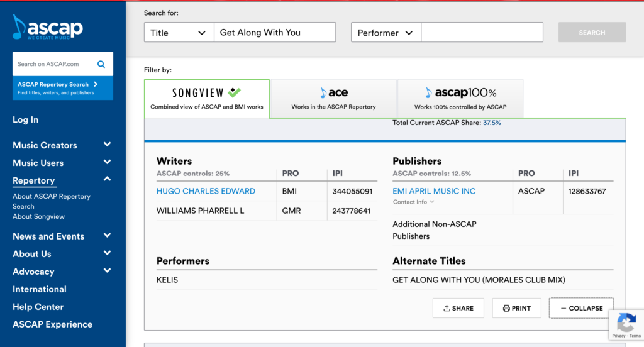This screenshot has height=347, width=644.
Task: Click IPI number 243778641
Action: pyautogui.click(x=351, y=211)
